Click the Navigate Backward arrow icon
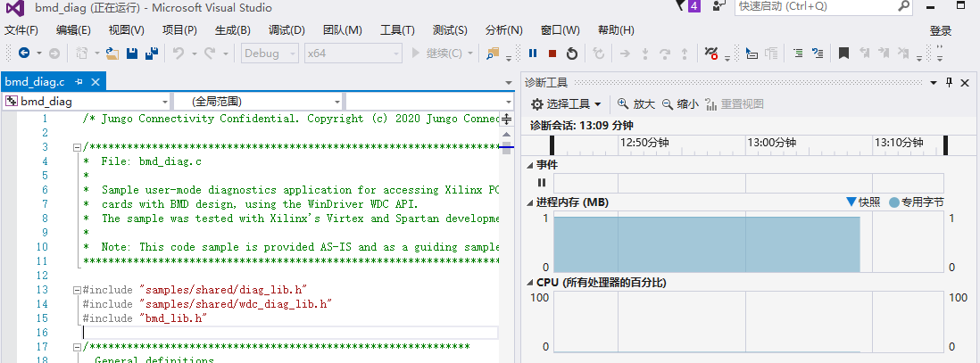 pos(24,54)
